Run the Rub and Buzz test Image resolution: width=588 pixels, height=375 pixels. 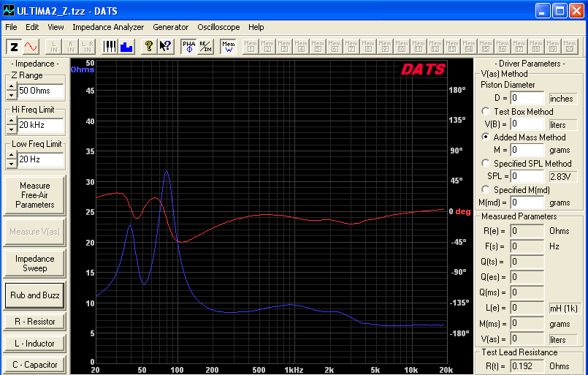pyautogui.click(x=34, y=295)
